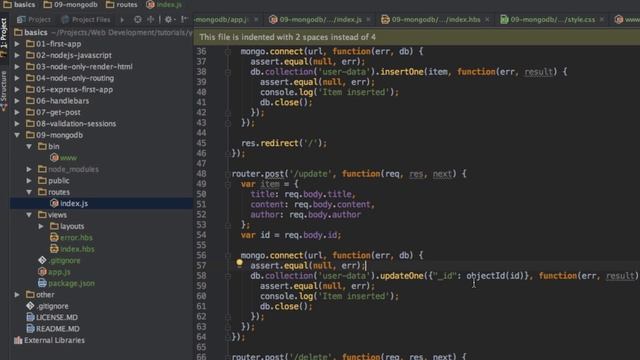
Task: Expand the other folder
Action: coord(17,294)
